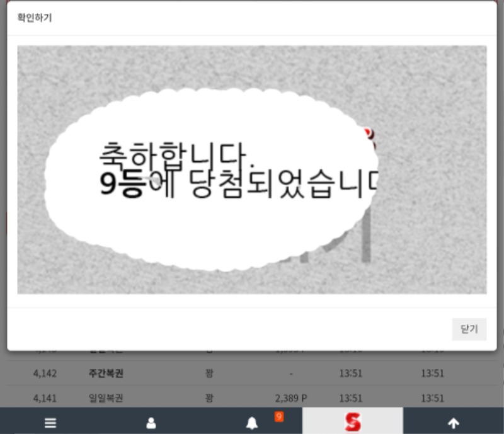
Task: Open notifications via the bell icon
Action: 251,423
